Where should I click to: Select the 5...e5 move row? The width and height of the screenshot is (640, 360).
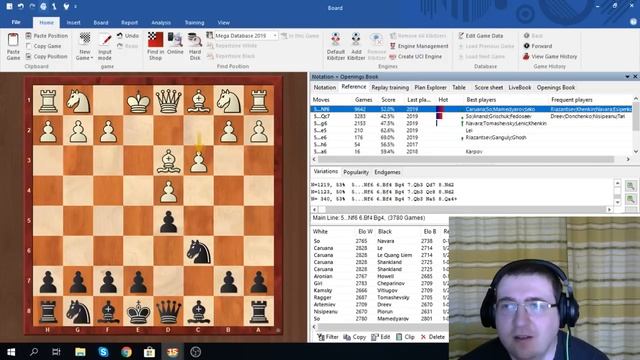471,131
